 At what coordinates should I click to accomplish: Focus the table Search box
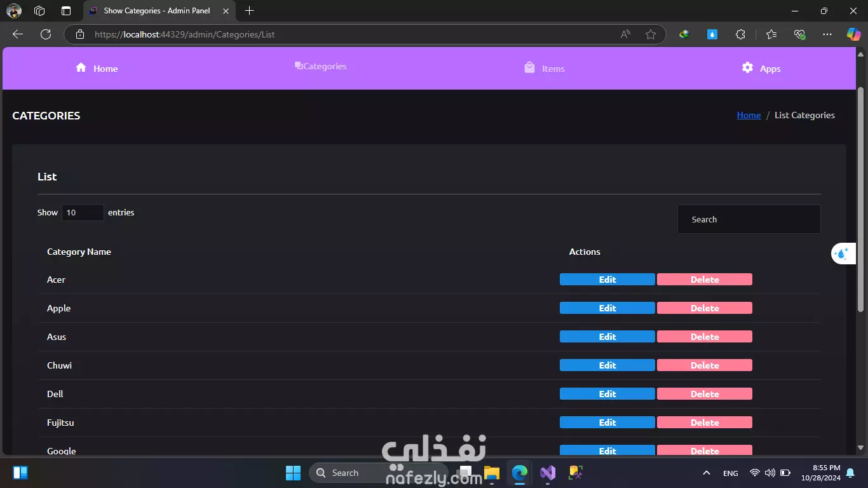(x=749, y=219)
